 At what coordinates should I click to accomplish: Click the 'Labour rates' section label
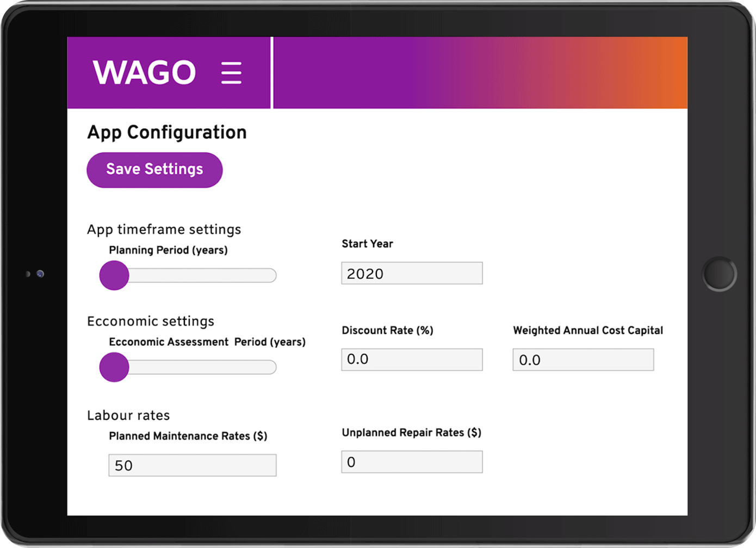128,415
